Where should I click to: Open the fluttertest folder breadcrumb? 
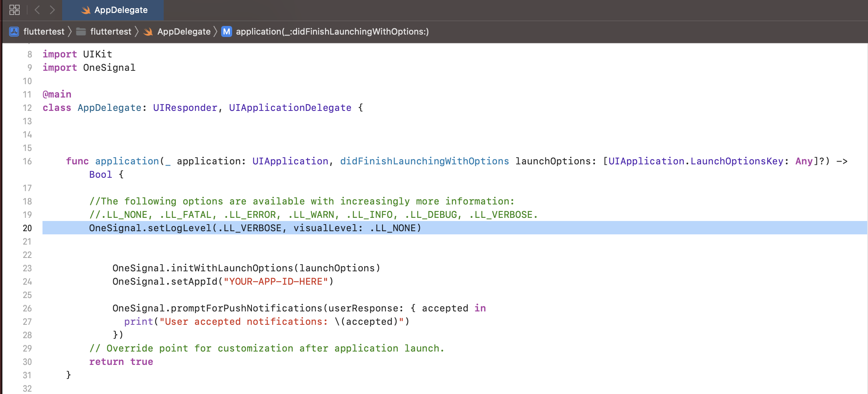pyautogui.click(x=111, y=31)
